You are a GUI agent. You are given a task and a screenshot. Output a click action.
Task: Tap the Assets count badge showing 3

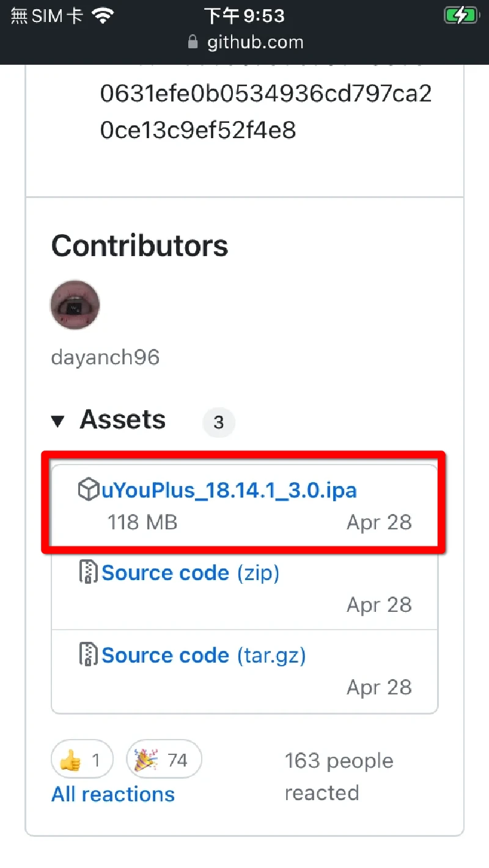[219, 422]
